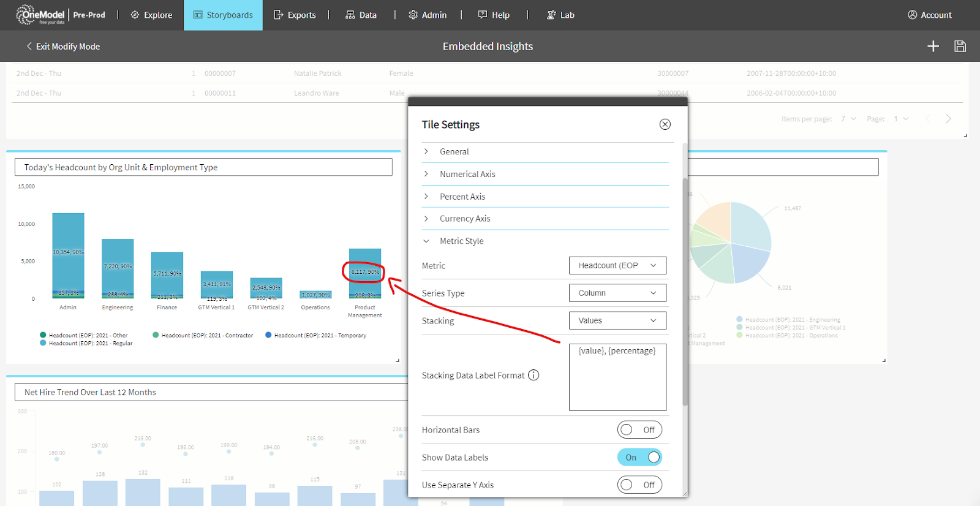The height and width of the screenshot is (506, 980).
Task: Open the Explore menu
Action: pos(151,15)
